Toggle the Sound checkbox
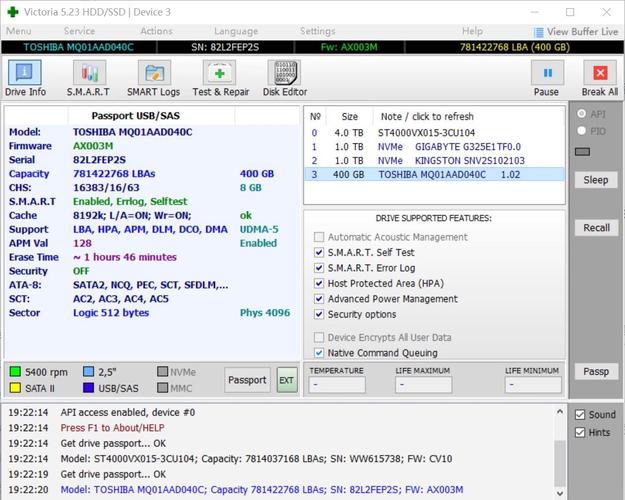 (580, 414)
